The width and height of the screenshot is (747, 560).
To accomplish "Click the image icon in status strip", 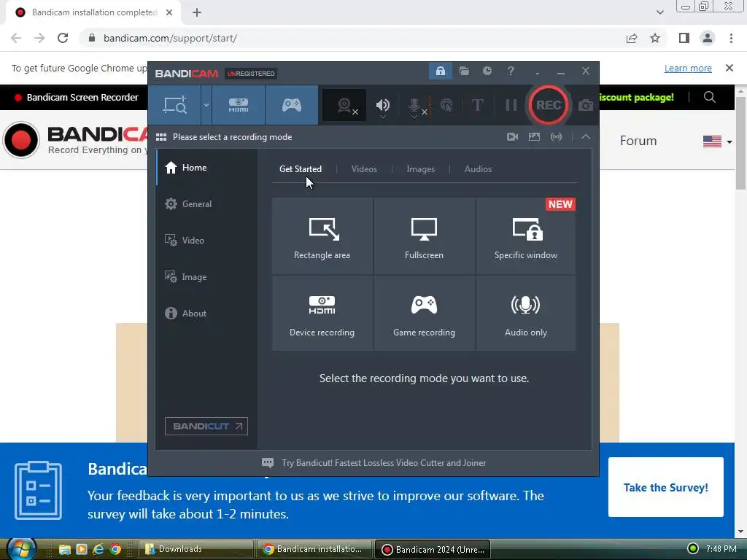I will click(x=534, y=137).
